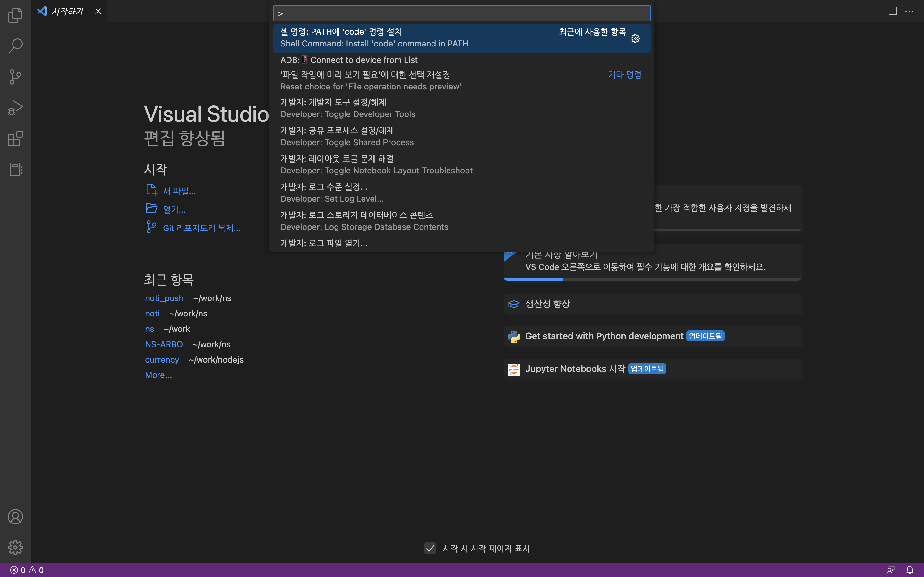Expand Get started with Python development

click(x=604, y=336)
